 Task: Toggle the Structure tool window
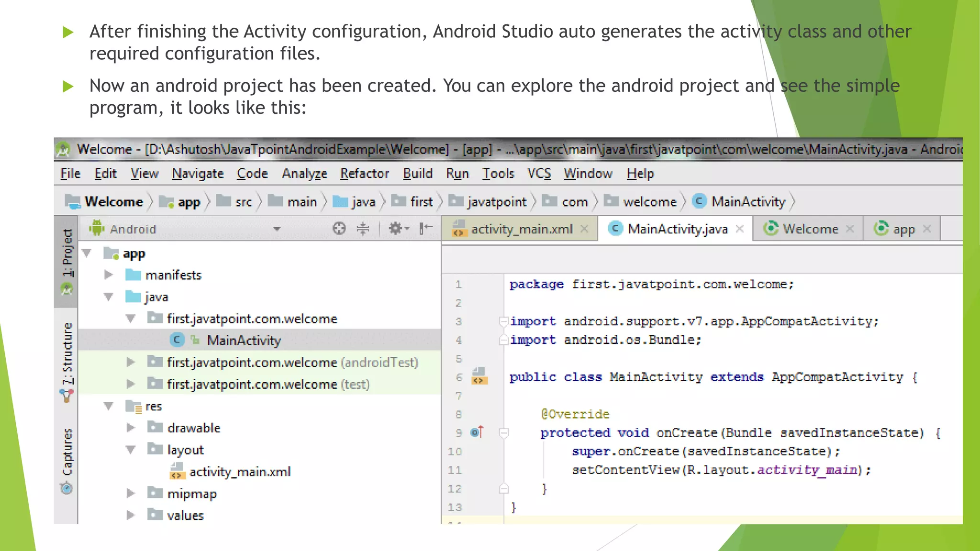pos(67,354)
